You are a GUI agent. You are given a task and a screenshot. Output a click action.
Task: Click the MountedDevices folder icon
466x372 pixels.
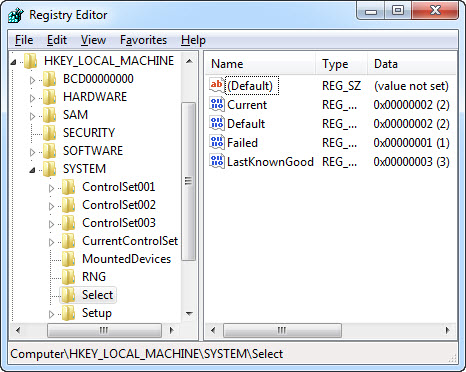(69, 259)
